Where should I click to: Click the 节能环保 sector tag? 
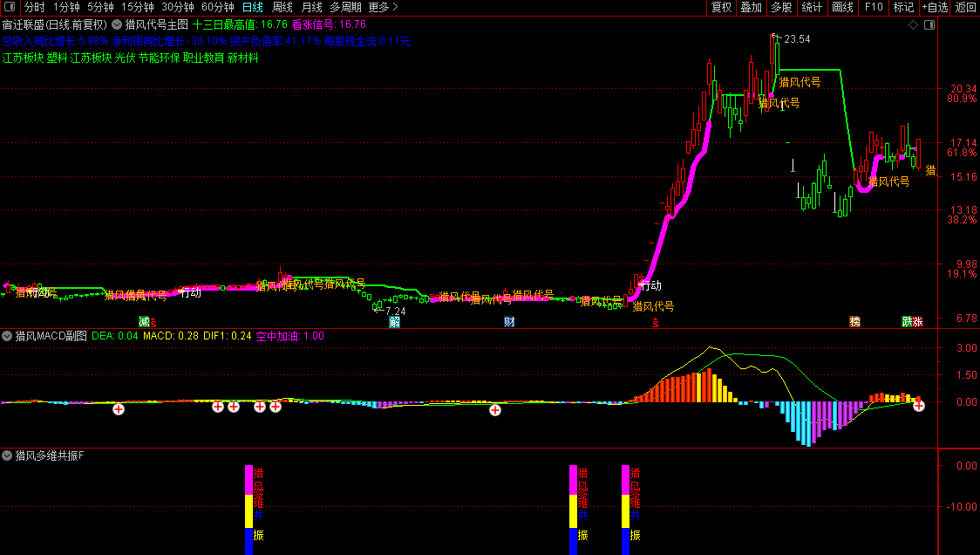tap(159, 58)
